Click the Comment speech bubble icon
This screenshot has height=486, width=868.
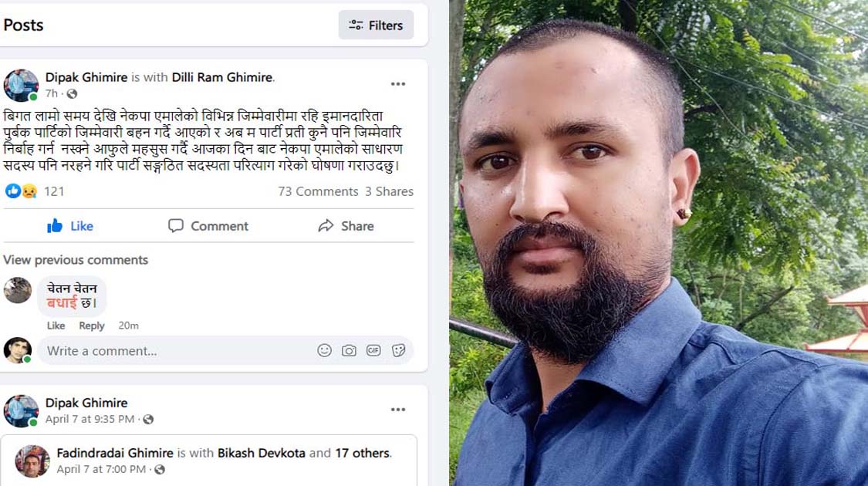point(175,225)
